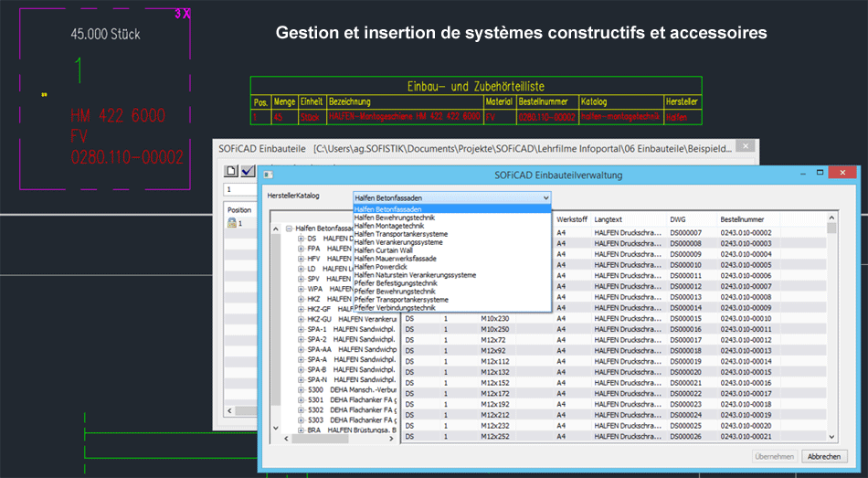Select row with Bestellnummer 0243.010-00015
868x478 pixels.
coord(746,372)
